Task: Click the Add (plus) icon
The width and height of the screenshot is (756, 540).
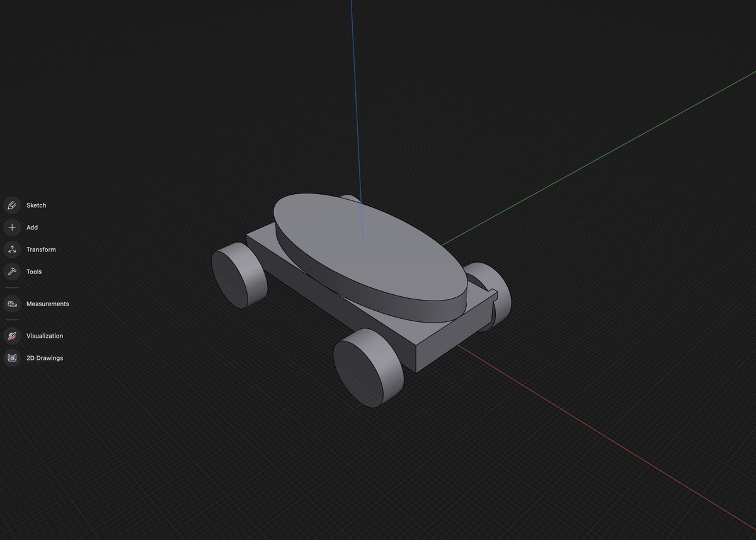Action: 11,227
